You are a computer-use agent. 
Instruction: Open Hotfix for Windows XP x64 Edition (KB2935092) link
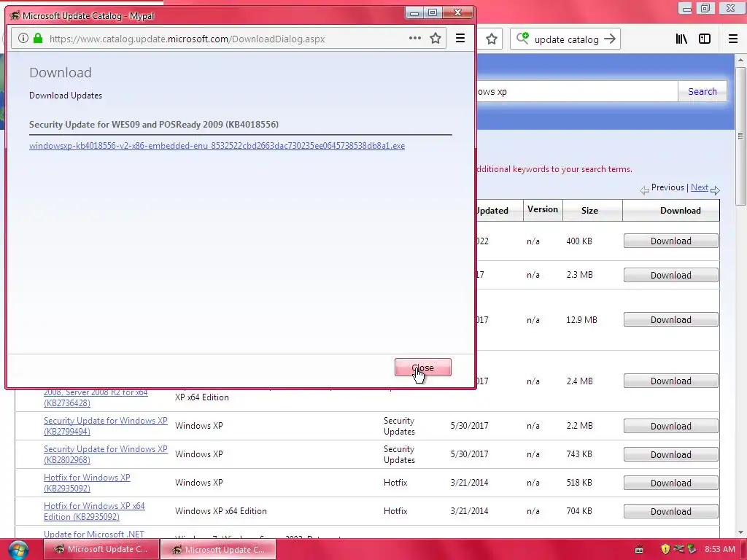pyautogui.click(x=94, y=511)
